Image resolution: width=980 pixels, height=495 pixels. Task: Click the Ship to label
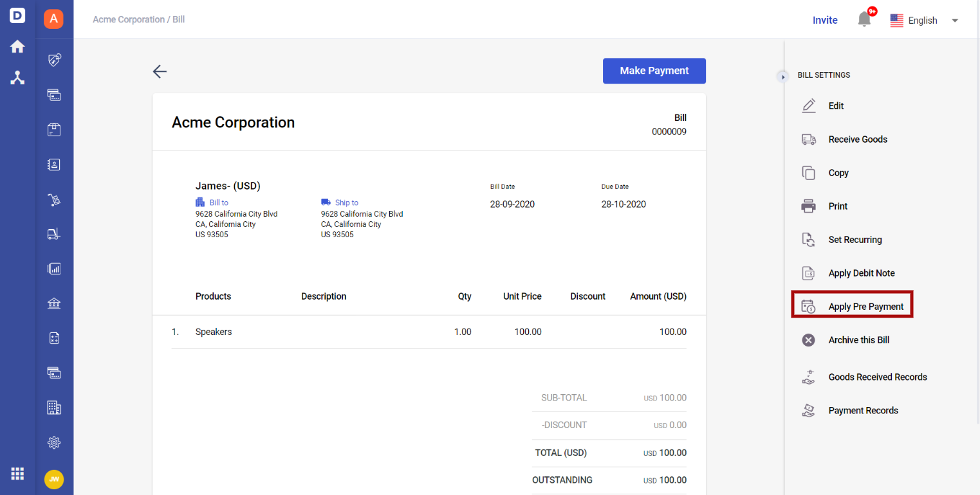[346, 203]
